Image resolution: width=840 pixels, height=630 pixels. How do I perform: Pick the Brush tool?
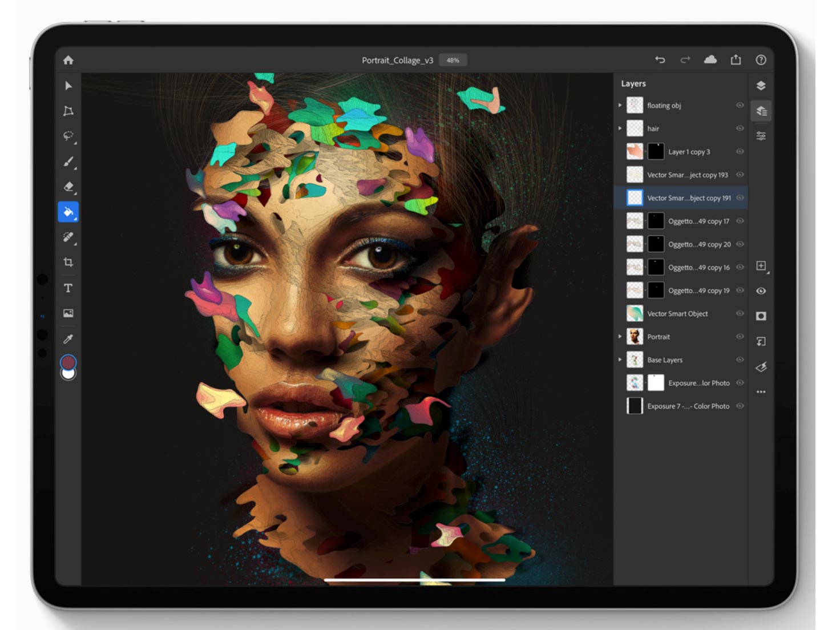pyautogui.click(x=68, y=161)
